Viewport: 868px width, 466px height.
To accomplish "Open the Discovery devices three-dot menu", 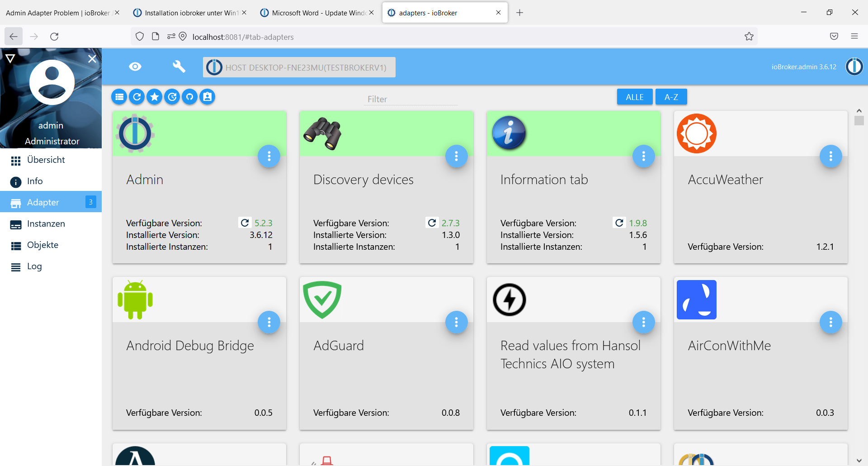I will [x=456, y=156].
